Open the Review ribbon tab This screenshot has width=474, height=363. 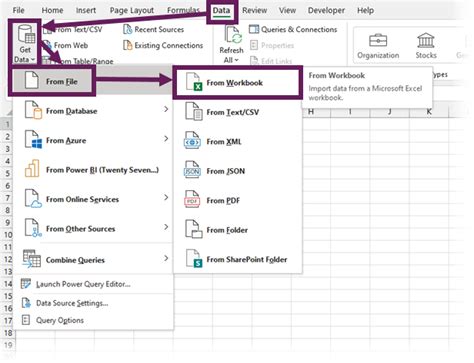[254, 10]
